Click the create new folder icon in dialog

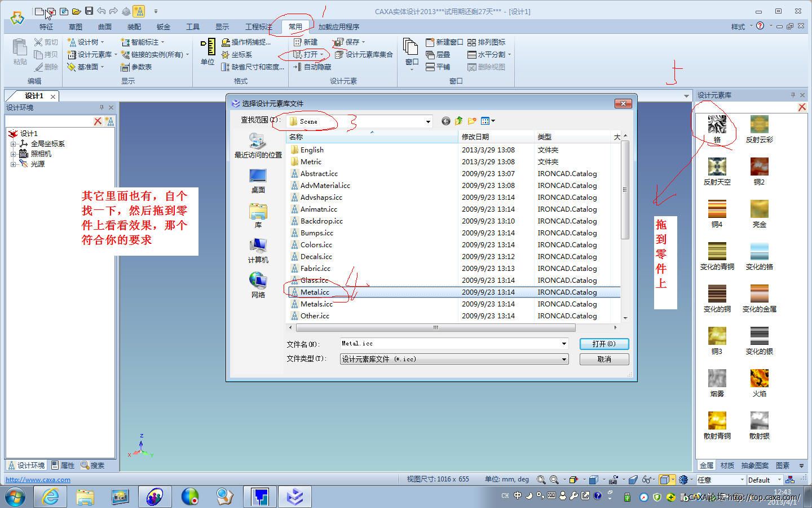pyautogui.click(x=472, y=121)
